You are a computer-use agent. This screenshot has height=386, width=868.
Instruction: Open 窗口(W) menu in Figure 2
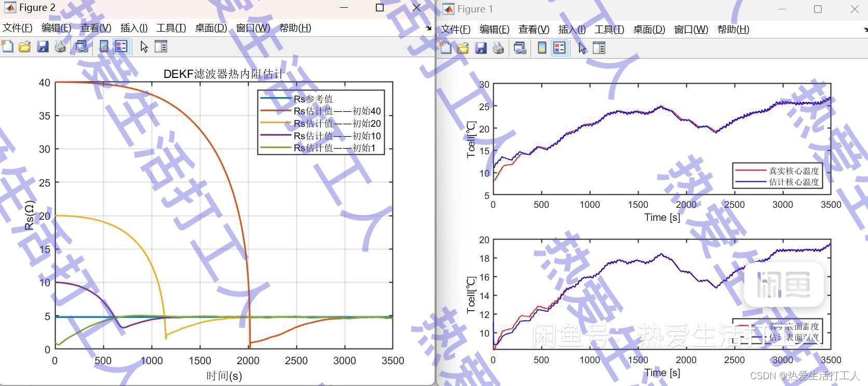click(x=253, y=28)
